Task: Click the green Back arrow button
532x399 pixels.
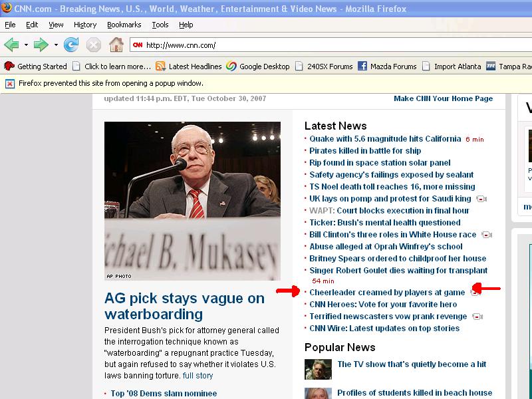Action: [x=11, y=45]
